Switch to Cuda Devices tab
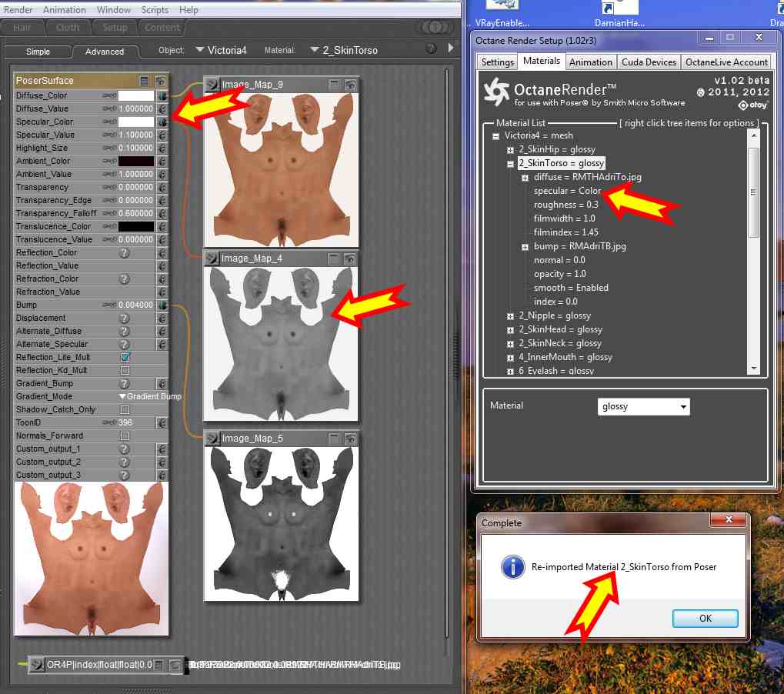 [x=649, y=62]
